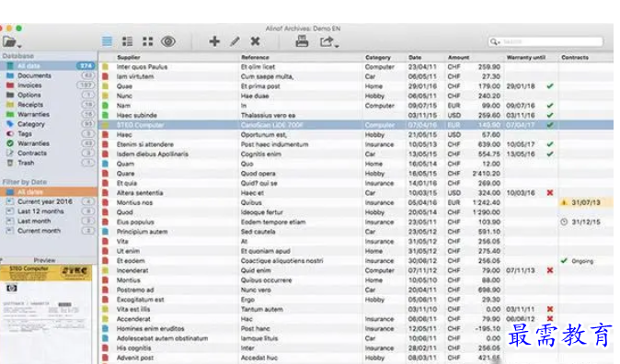Viewport: 620px width, 364px height.
Task: Click yellow icon of Inter quos Paulus
Action: pos(105,67)
